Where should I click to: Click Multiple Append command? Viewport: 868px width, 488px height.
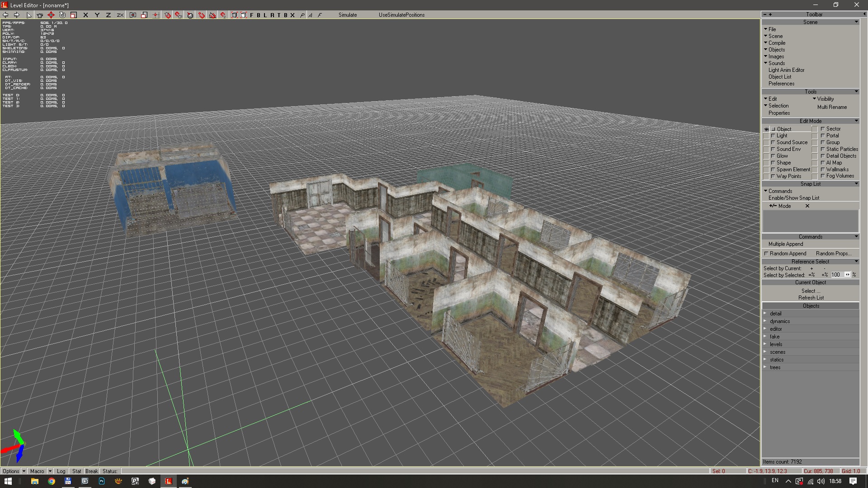[x=786, y=244]
